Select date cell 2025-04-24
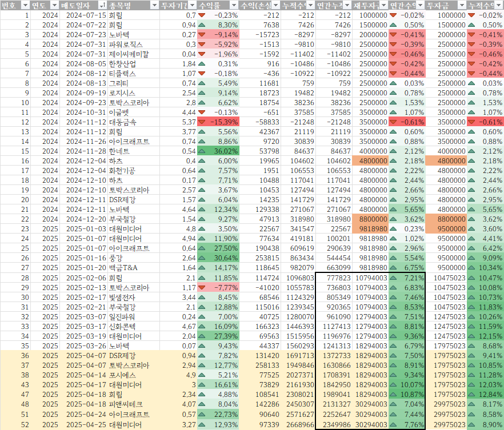The image size is (504, 430). coord(83,414)
